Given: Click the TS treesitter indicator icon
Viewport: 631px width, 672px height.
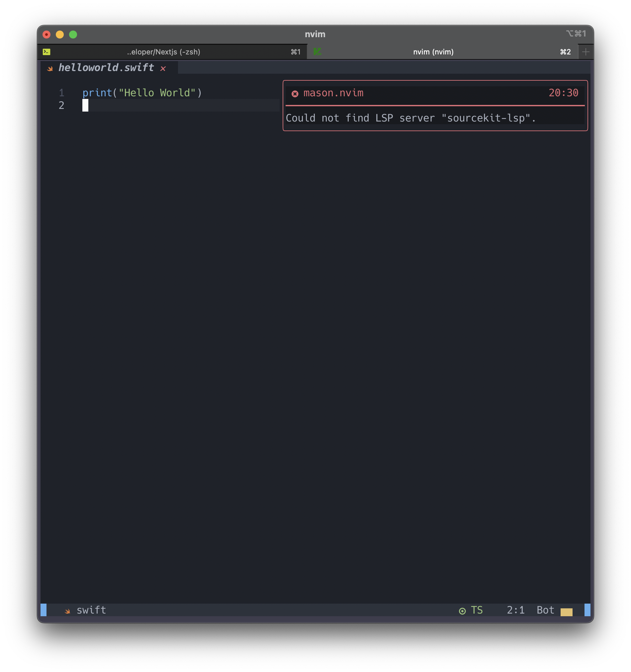Looking at the screenshot, I should tap(462, 611).
